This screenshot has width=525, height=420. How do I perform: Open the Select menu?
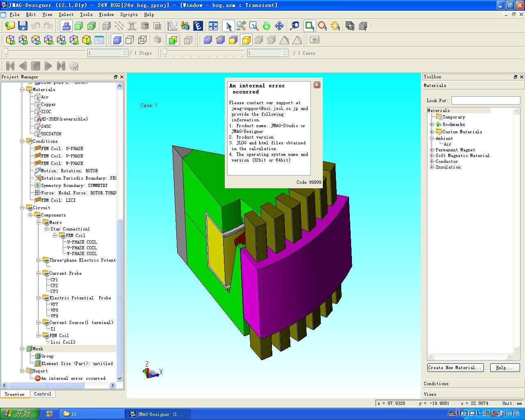coord(66,14)
